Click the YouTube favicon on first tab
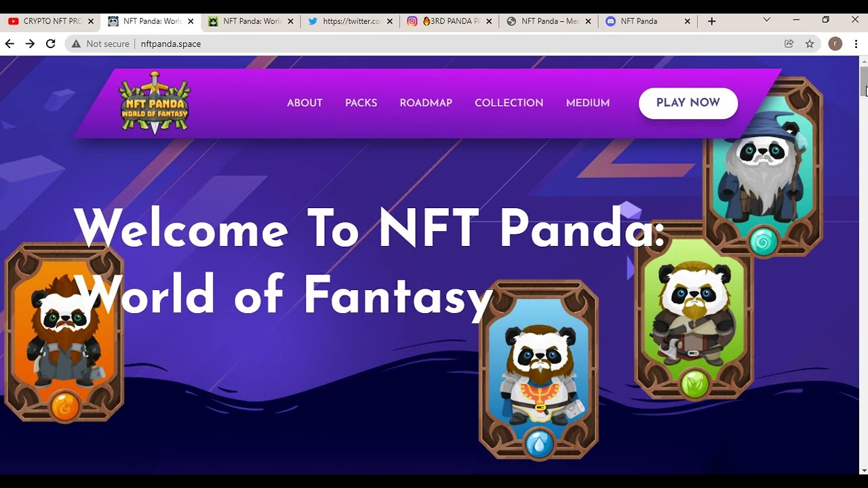868x488 pixels. (x=14, y=21)
